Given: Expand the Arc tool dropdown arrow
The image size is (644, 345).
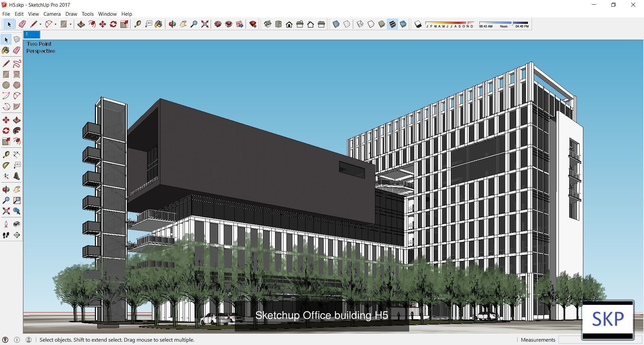Looking at the screenshot, I should tap(55, 24).
